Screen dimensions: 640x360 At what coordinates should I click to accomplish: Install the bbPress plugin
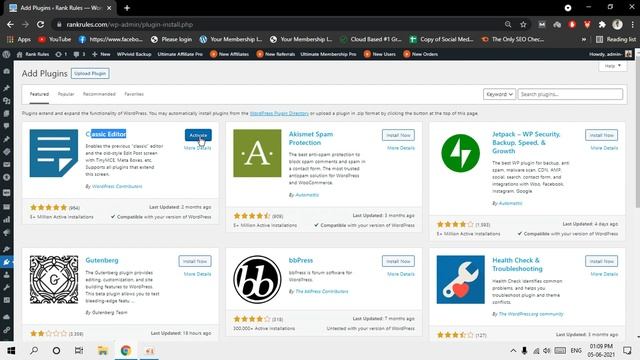[x=398, y=261]
